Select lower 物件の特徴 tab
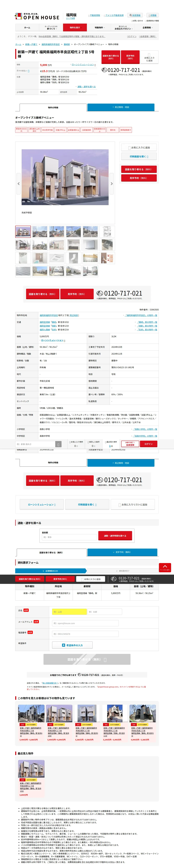Viewport: 174px width, 868px height. pyautogui.click(x=53, y=463)
